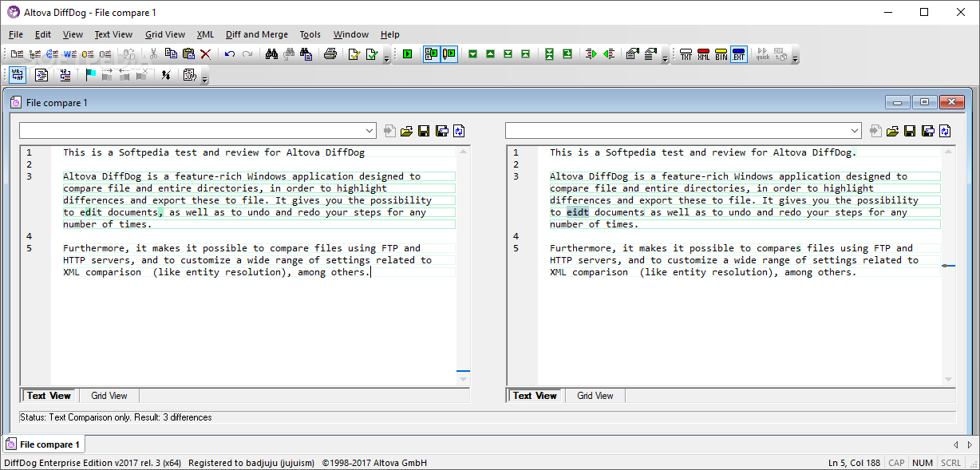Open the Comparison Options icon

(x=633, y=53)
